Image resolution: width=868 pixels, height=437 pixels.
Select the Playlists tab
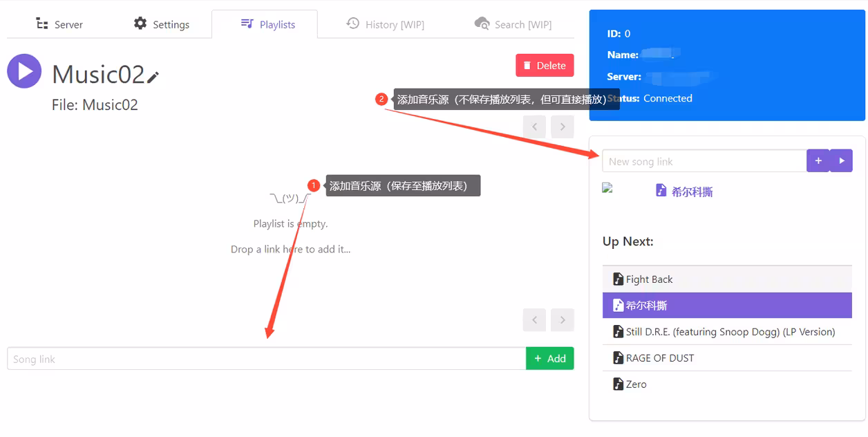[265, 24]
